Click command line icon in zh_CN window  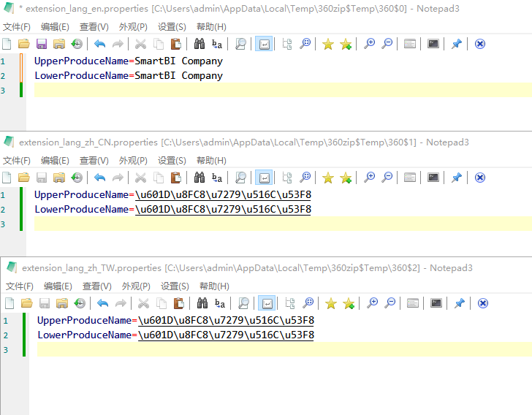[433, 178]
